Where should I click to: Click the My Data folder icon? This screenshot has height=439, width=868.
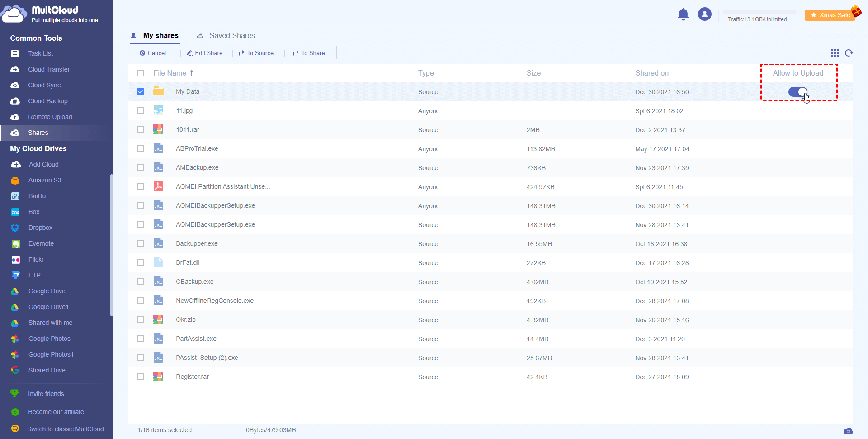(x=158, y=91)
